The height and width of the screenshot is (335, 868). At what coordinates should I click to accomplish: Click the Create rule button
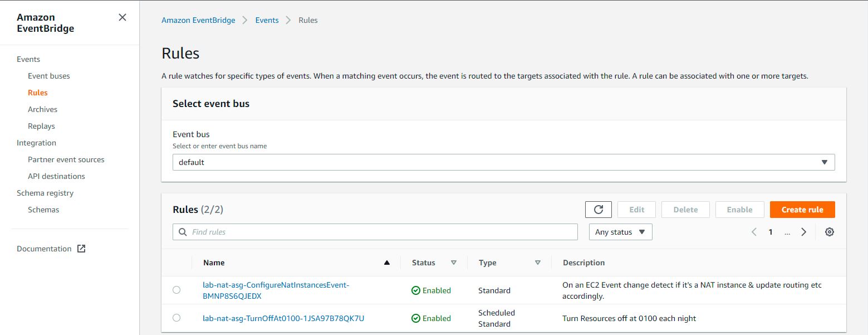(x=802, y=210)
